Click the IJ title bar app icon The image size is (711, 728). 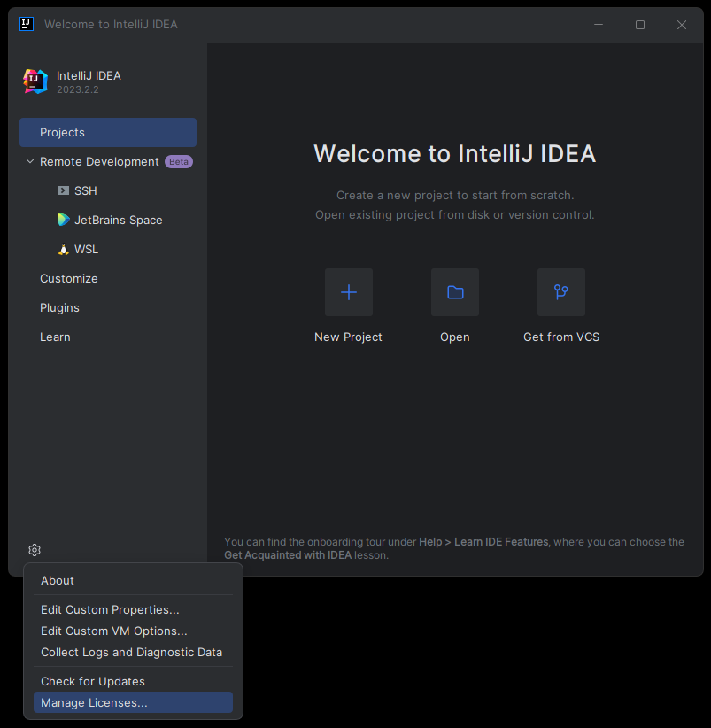pyautogui.click(x=27, y=24)
